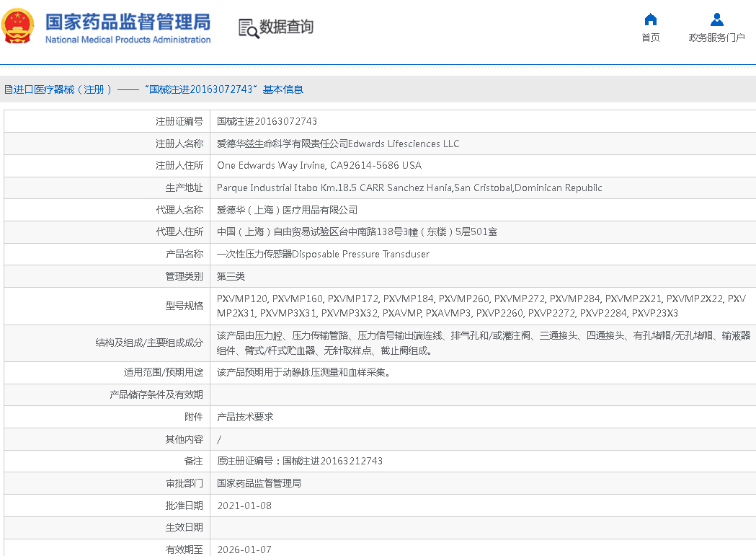Click the 注册人名称 row label
756x556 pixels.
point(179,144)
